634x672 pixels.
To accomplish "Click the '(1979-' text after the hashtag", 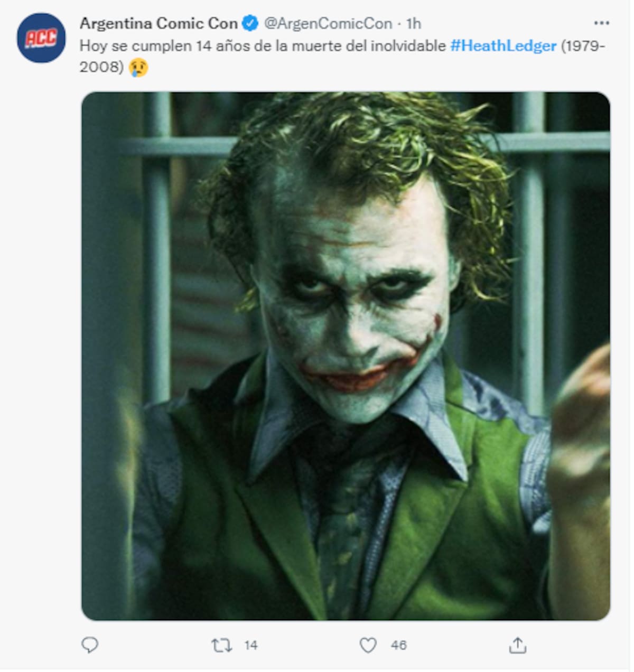I will pyautogui.click(x=582, y=46).
